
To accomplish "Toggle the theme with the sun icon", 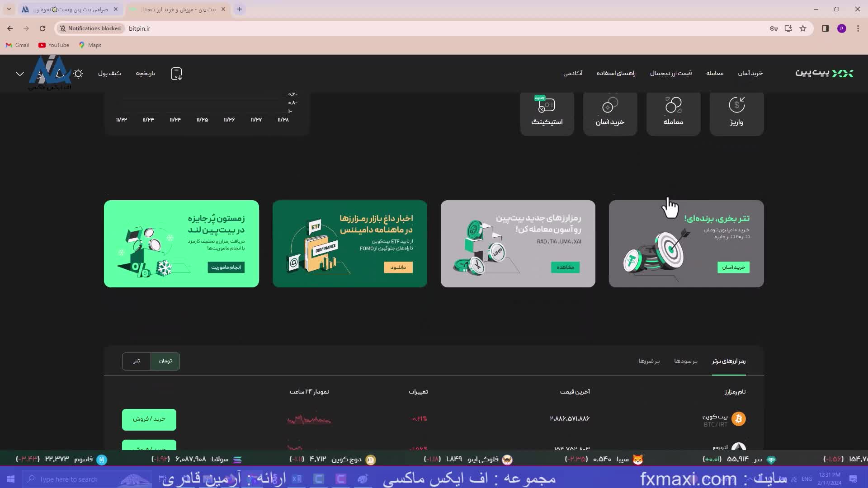I will 78,74.
